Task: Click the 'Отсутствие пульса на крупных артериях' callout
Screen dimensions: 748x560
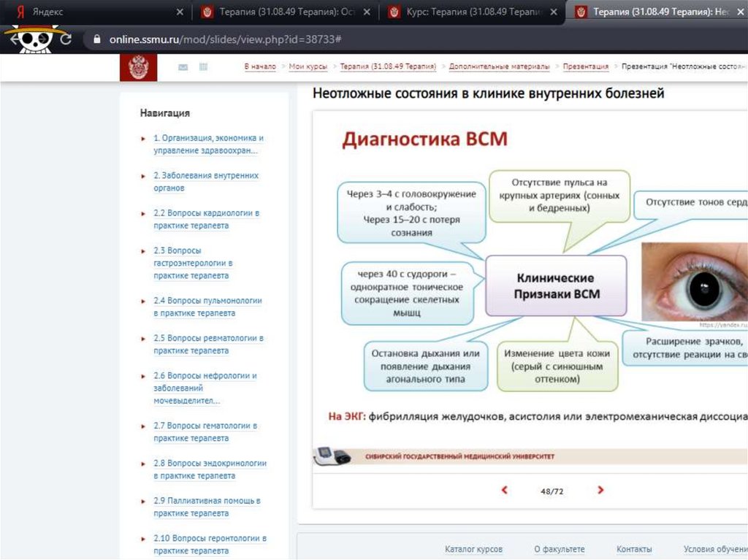Action: (x=559, y=196)
